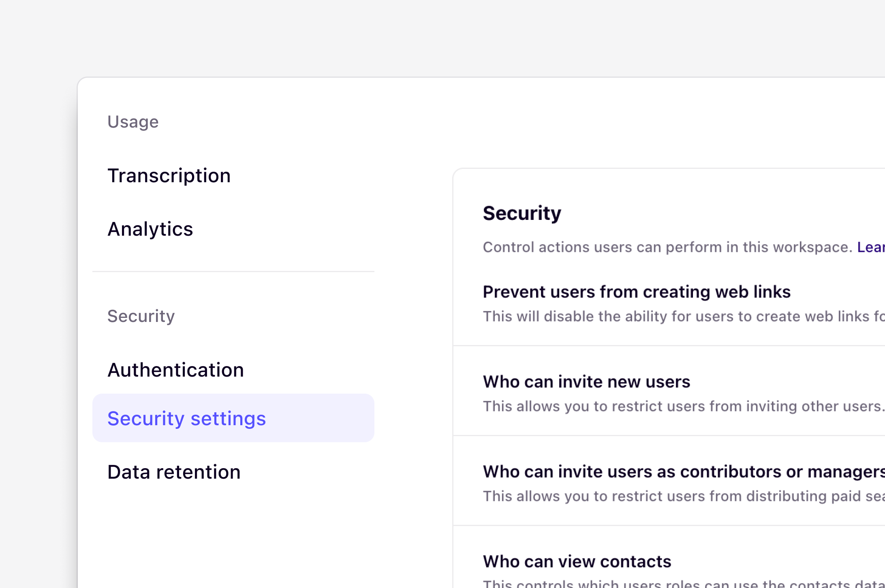Open the 'Prevent users from creating web links' setting
885x588 pixels.
click(637, 292)
